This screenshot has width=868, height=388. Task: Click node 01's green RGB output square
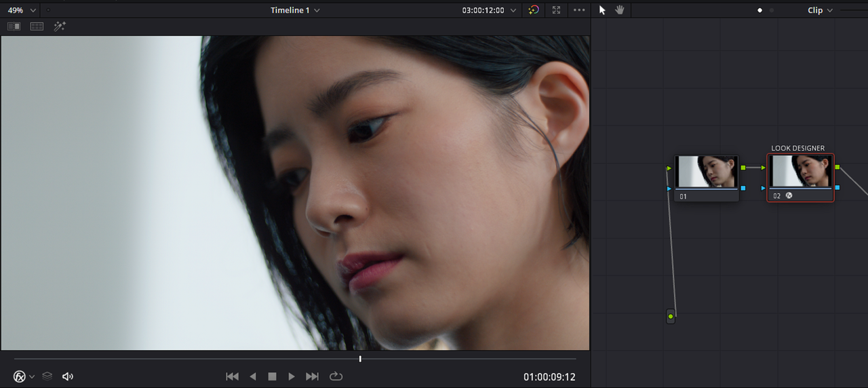click(743, 168)
